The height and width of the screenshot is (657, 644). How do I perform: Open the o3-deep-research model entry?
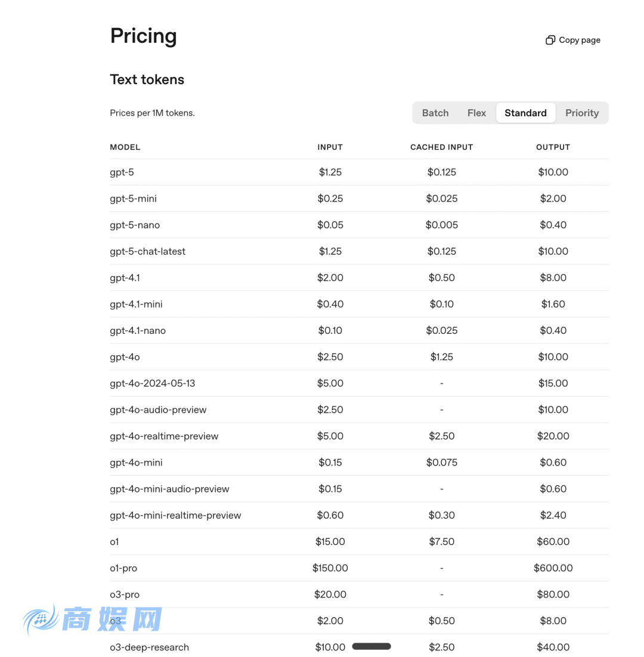click(149, 647)
